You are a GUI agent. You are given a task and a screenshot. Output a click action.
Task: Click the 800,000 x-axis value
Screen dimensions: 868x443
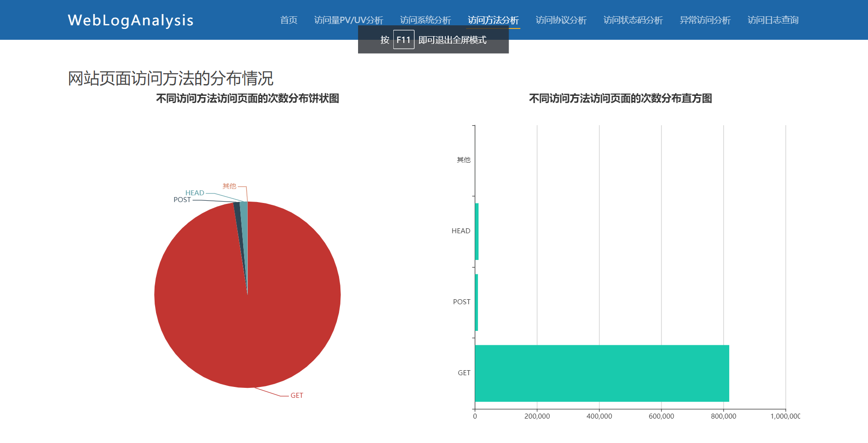pyautogui.click(x=723, y=416)
